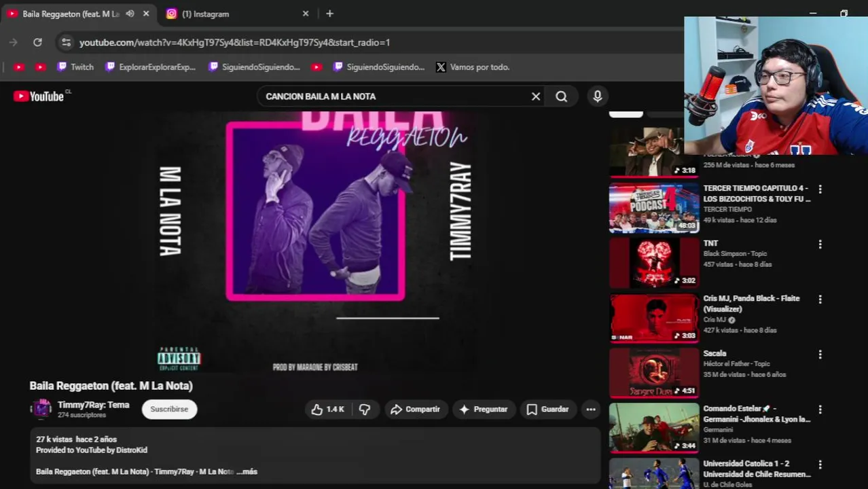Open site information icon in address bar

pos(66,42)
